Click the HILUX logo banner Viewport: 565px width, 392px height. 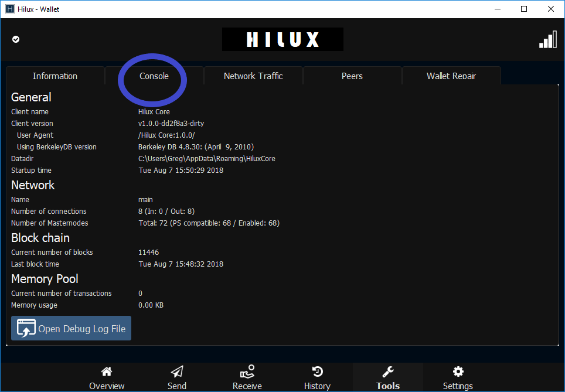282,39
